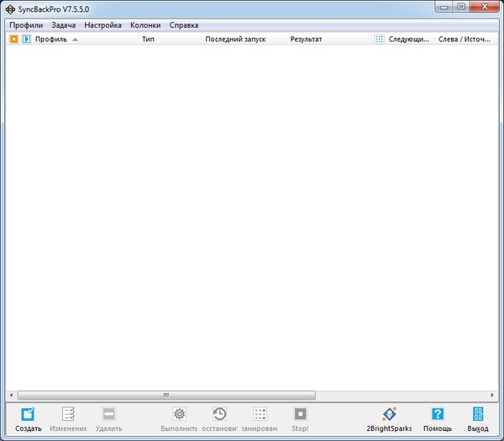
Task: Open the scheduling calendar icon in the bottom toolbar
Action: pos(260,414)
